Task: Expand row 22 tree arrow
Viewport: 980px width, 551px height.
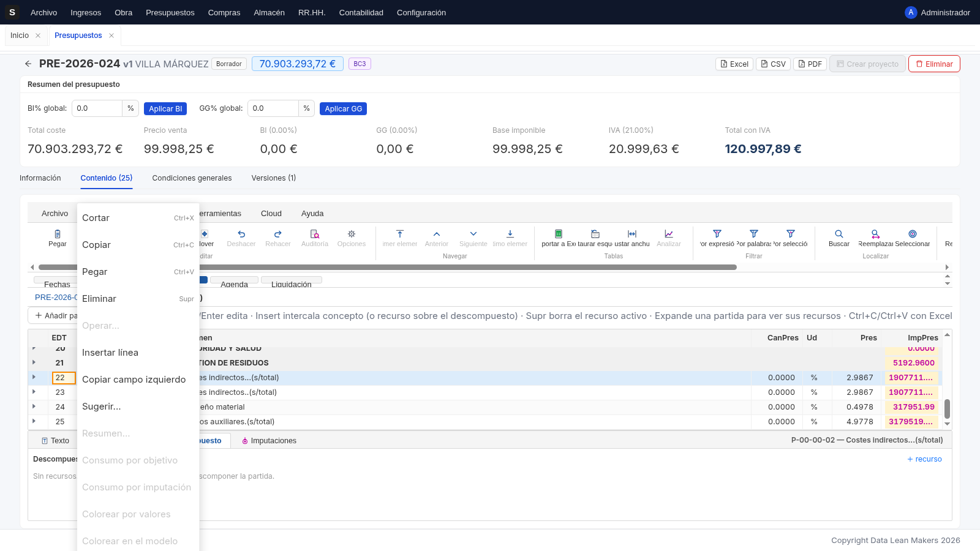Action: click(34, 377)
